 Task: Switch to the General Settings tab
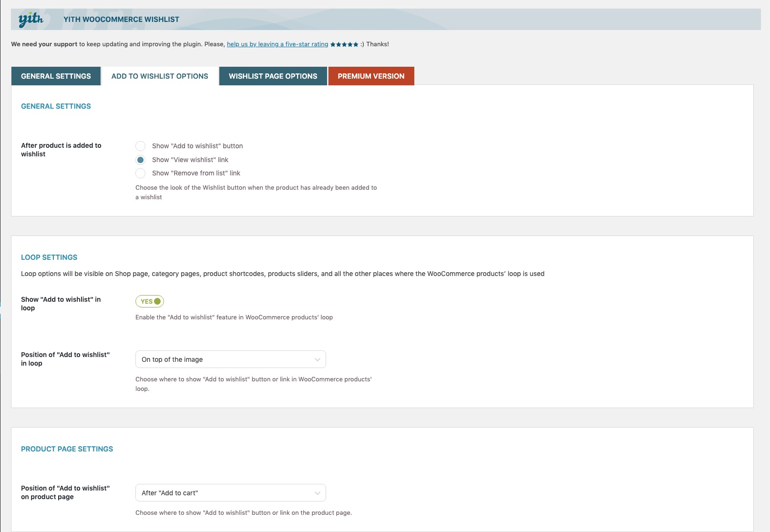click(56, 76)
